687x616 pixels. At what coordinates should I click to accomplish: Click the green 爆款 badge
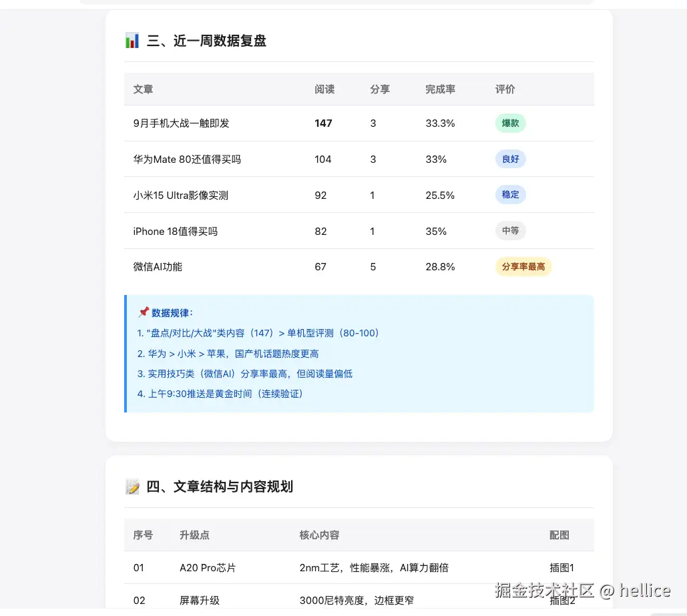pyautogui.click(x=511, y=123)
